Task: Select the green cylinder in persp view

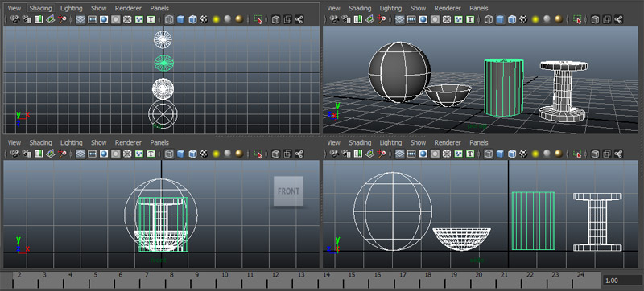Action: [x=504, y=87]
